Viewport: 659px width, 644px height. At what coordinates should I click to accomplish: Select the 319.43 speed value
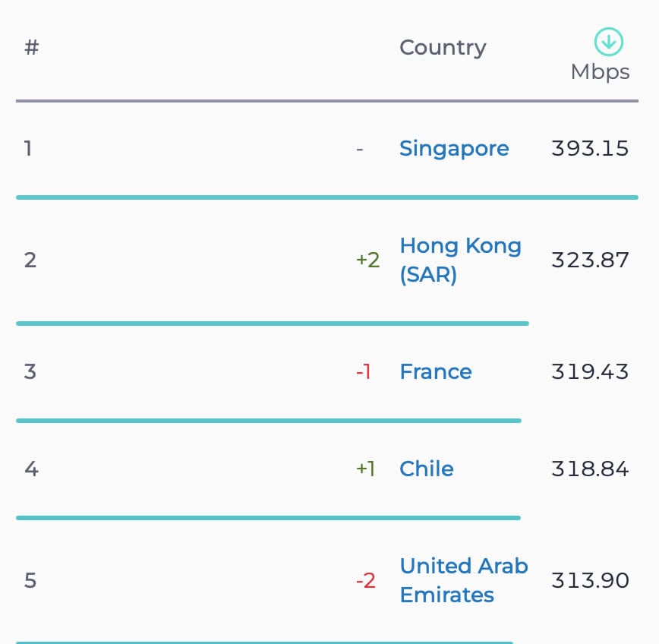click(590, 371)
